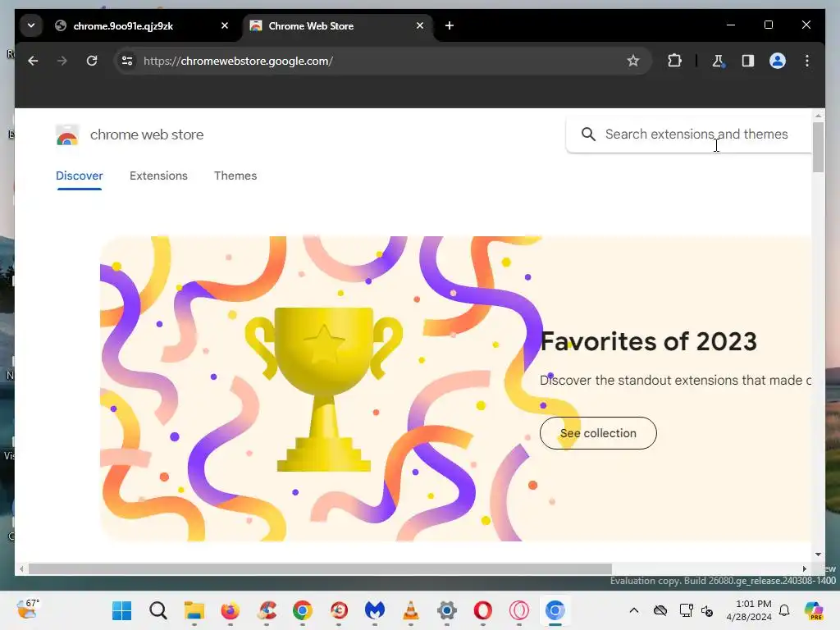The image size is (840, 630).
Task: Toggle the browser side panel
Action: pyautogui.click(x=748, y=61)
